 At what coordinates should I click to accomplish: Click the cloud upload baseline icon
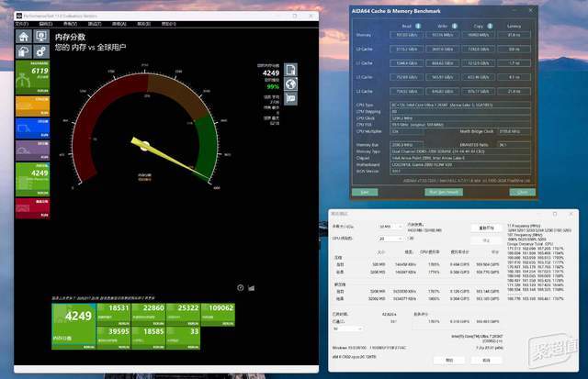[x=24, y=51]
